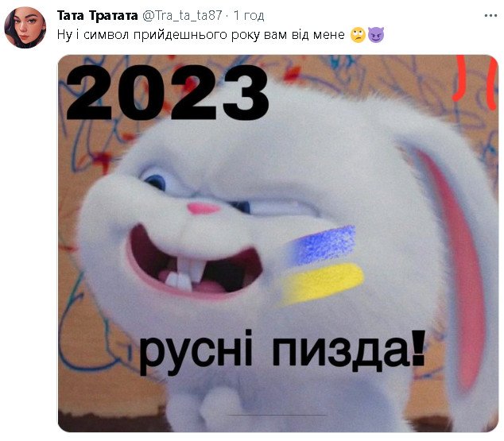The image size is (504, 441).
Task: Open the three-dot more options menu
Action: click(490, 15)
